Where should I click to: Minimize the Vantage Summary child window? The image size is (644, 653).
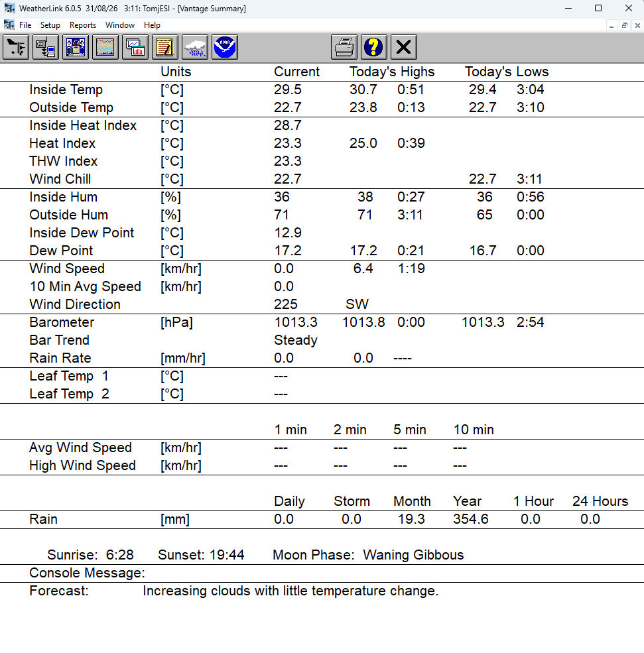coord(612,26)
